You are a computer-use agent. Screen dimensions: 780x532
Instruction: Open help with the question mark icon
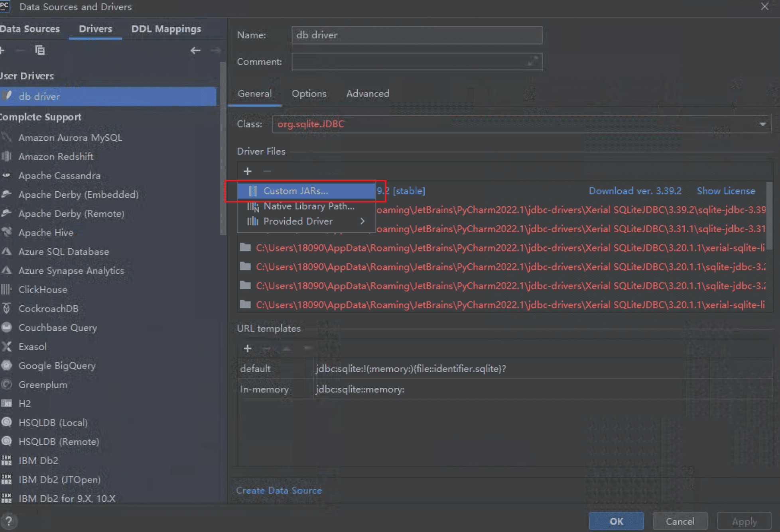tap(9, 521)
